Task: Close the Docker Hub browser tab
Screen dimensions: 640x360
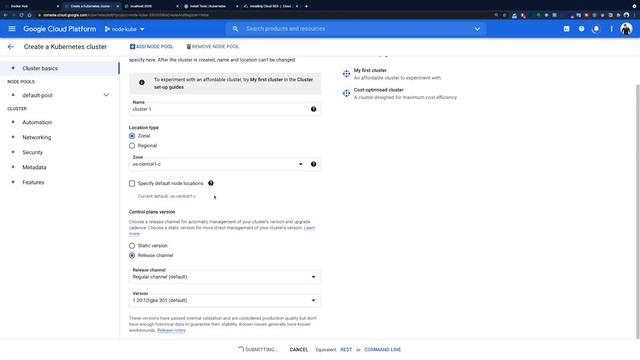Action: tap(58, 6)
